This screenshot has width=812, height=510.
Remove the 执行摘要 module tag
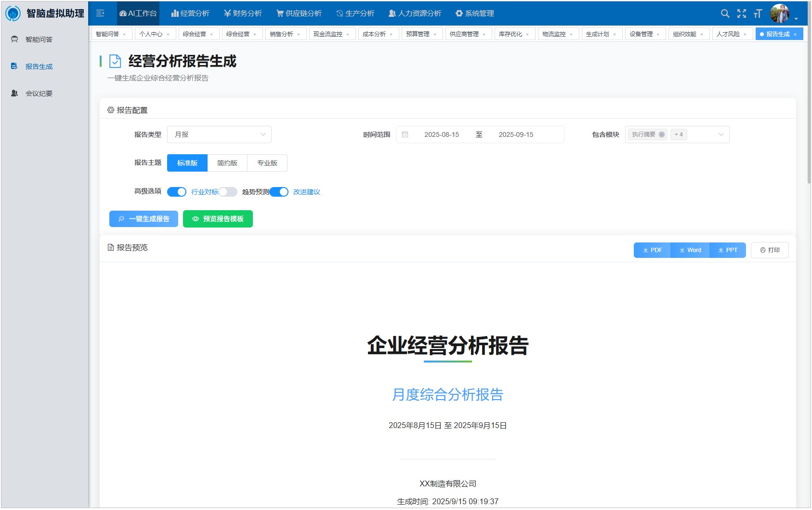tap(662, 134)
